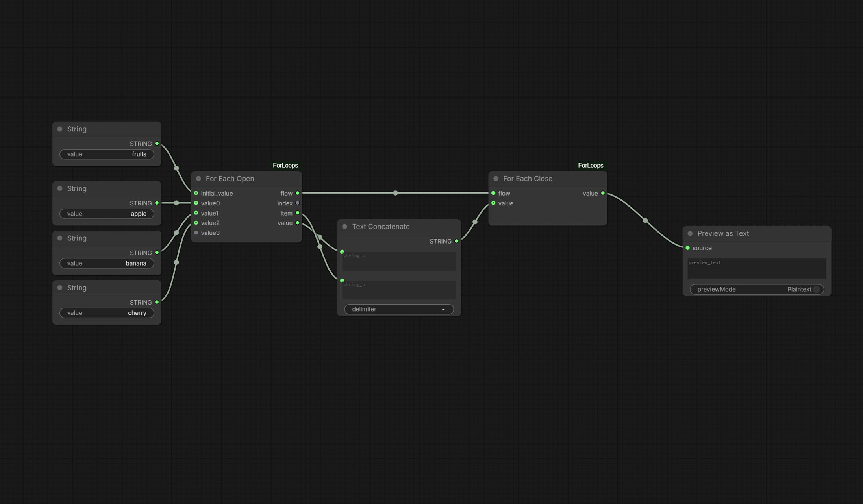The image size is (863, 504).
Task: Edit the value field containing fruits
Action: (107, 154)
